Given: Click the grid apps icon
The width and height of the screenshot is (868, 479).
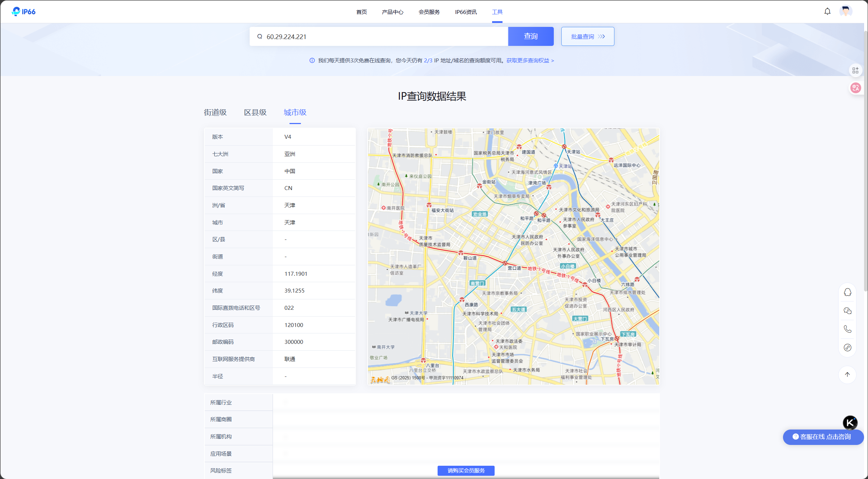Looking at the screenshot, I should (x=855, y=70).
